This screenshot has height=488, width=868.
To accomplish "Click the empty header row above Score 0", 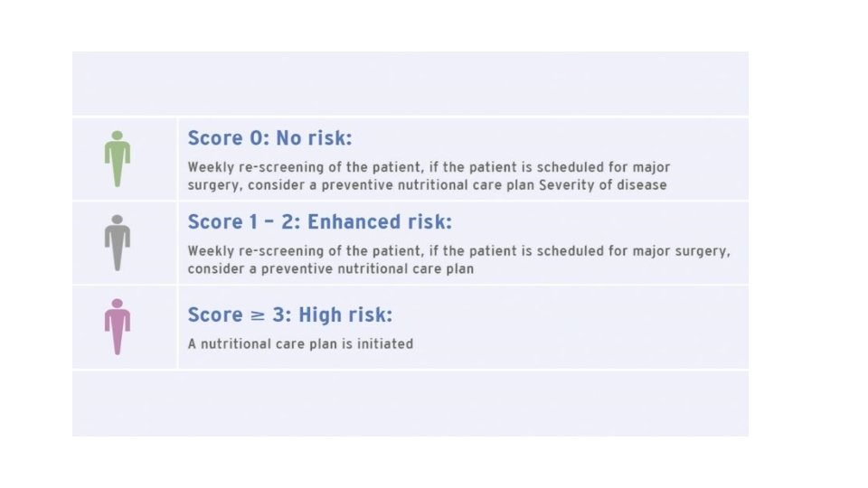I will pyautogui.click(x=410, y=84).
